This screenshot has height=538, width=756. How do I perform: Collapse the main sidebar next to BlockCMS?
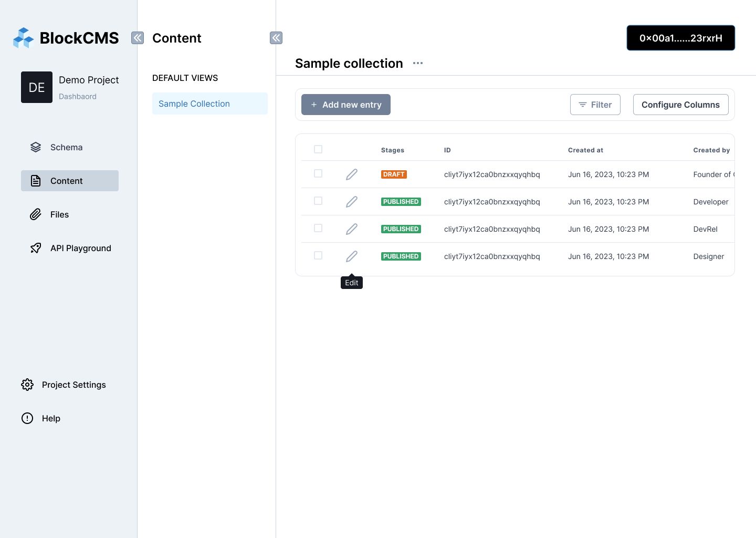click(x=138, y=38)
